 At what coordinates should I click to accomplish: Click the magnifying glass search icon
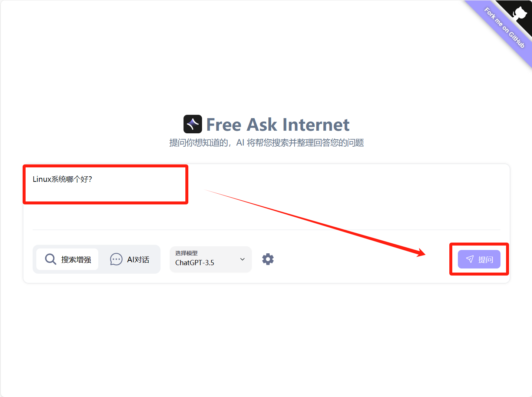pyautogui.click(x=50, y=259)
